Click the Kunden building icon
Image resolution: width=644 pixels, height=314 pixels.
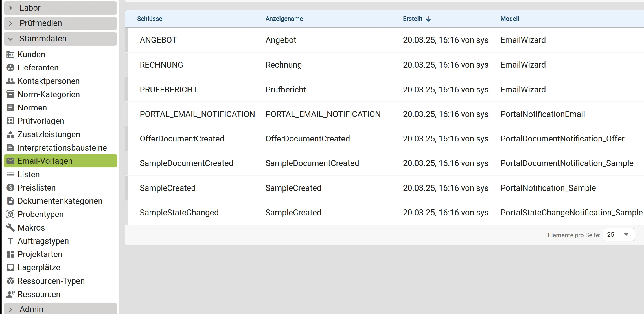[x=10, y=54]
